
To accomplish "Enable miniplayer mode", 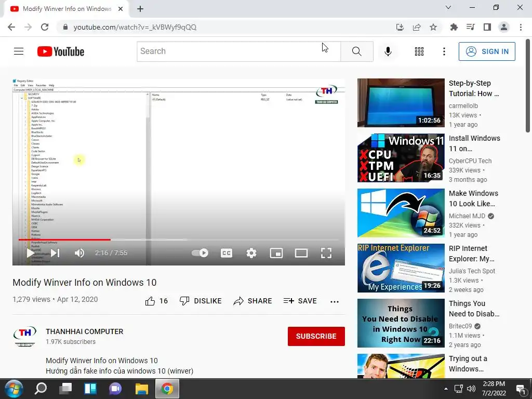I will [x=276, y=253].
